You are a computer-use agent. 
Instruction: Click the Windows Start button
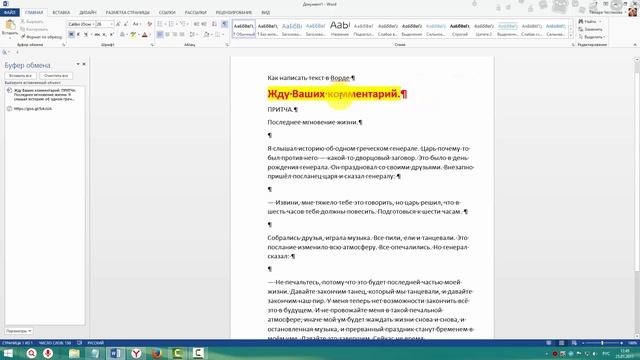[x=8, y=353]
